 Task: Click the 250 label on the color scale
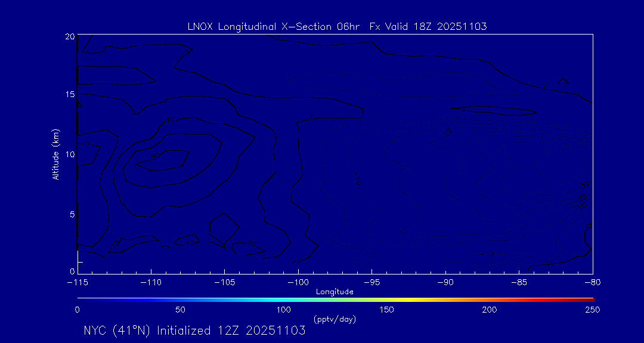[x=592, y=310]
